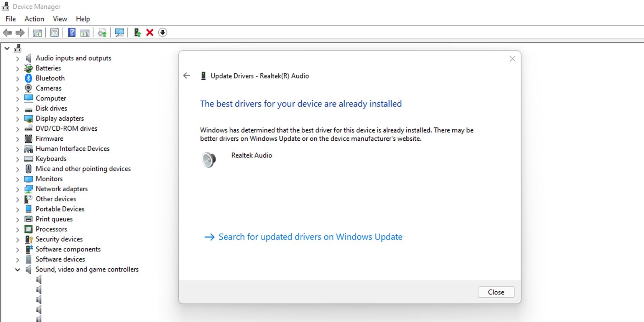The image size is (644, 322).
Task: Click the toolbar Forward arrow icon
Action: click(20, 33)
